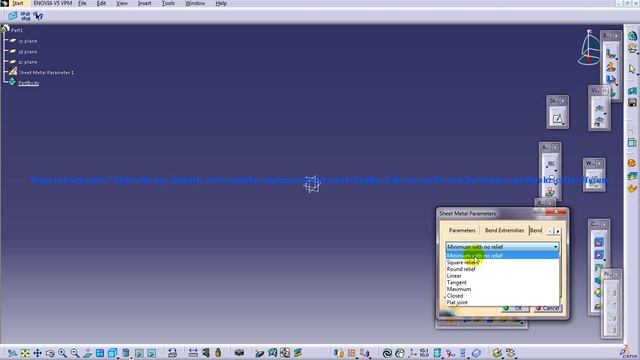This screenshot has width=640, height=360.
Task: Select zx plane in tree
Action: coord(28,62)
